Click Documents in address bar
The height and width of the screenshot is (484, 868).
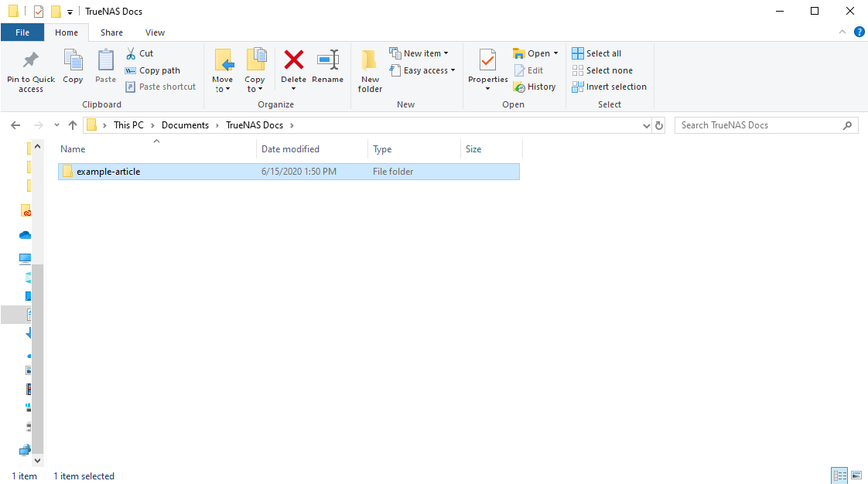pos(185,125)
